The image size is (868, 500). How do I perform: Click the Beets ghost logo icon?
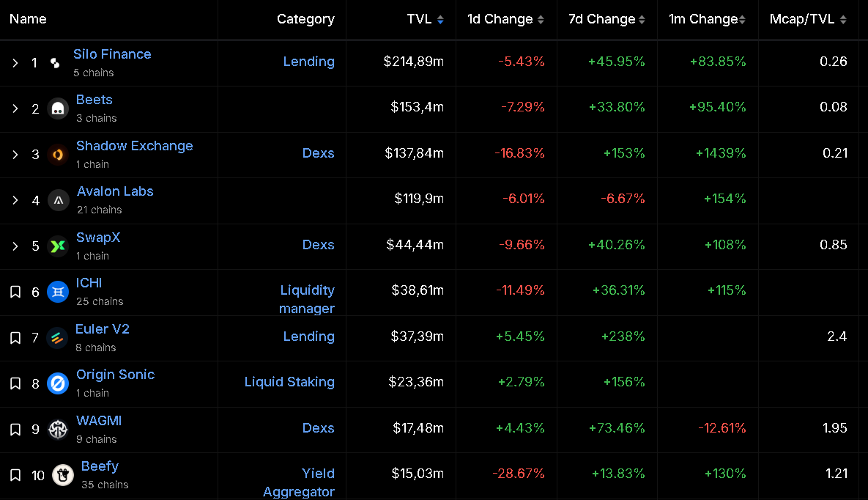click(58, 109)
